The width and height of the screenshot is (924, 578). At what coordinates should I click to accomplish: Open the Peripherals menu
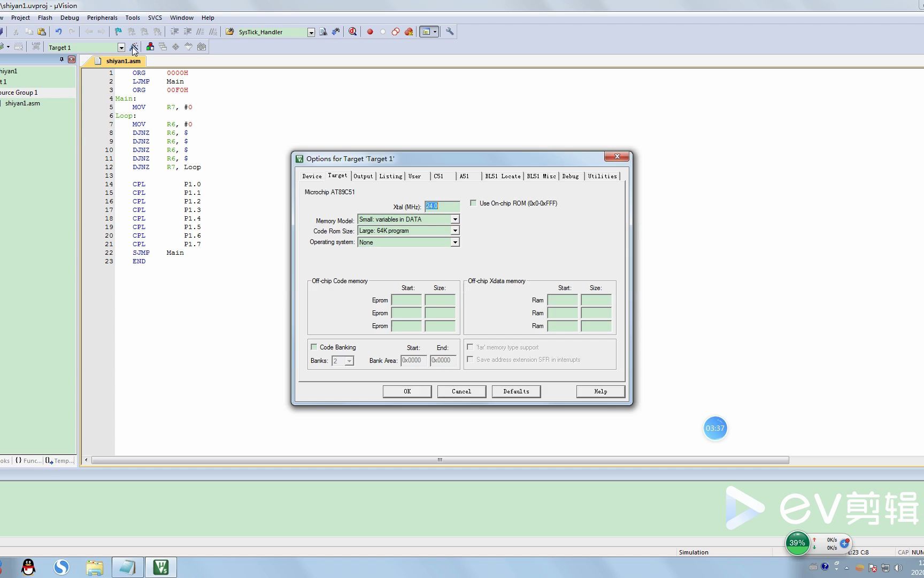102,18
